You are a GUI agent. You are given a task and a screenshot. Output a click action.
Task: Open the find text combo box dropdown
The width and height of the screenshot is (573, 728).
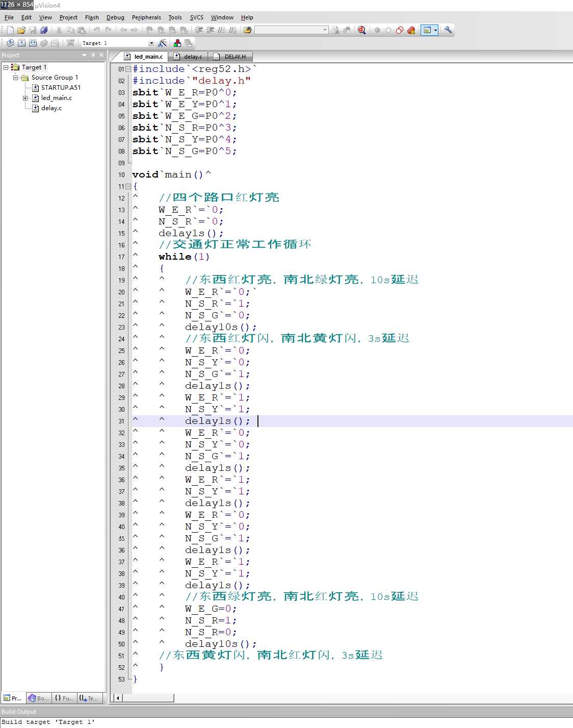pos(325,30)
